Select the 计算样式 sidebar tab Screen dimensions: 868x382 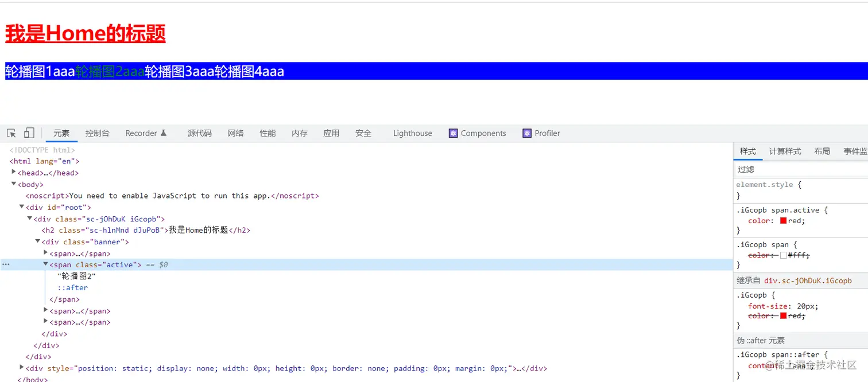[x=785, y=151]
